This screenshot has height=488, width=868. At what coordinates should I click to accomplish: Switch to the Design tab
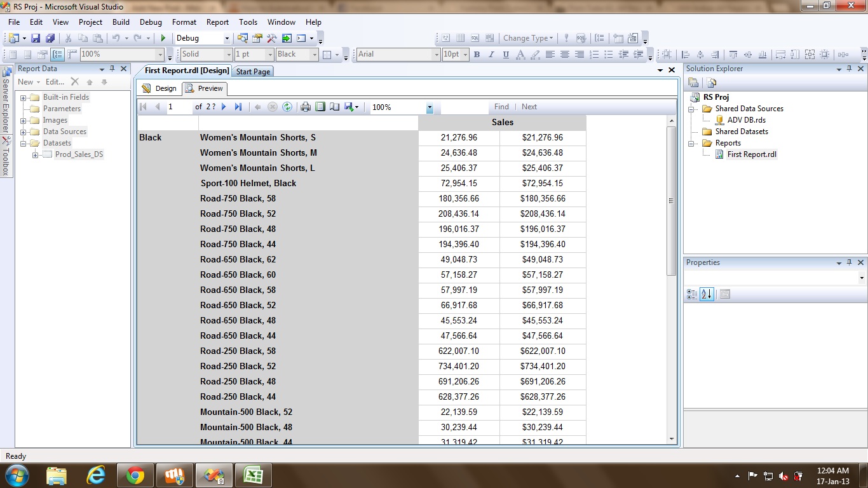(x=159, y=88)
